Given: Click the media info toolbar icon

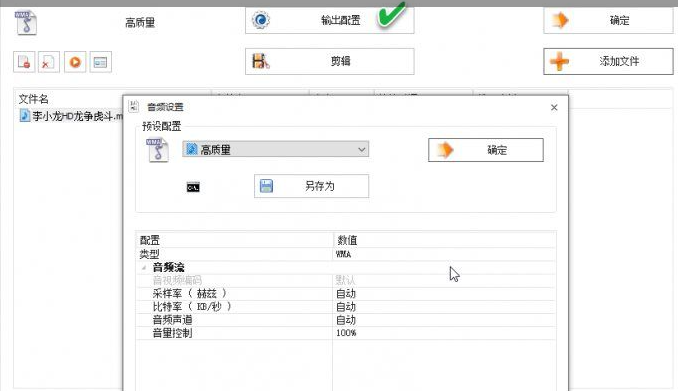Looking at the screenshot, I should click(100, 62).
